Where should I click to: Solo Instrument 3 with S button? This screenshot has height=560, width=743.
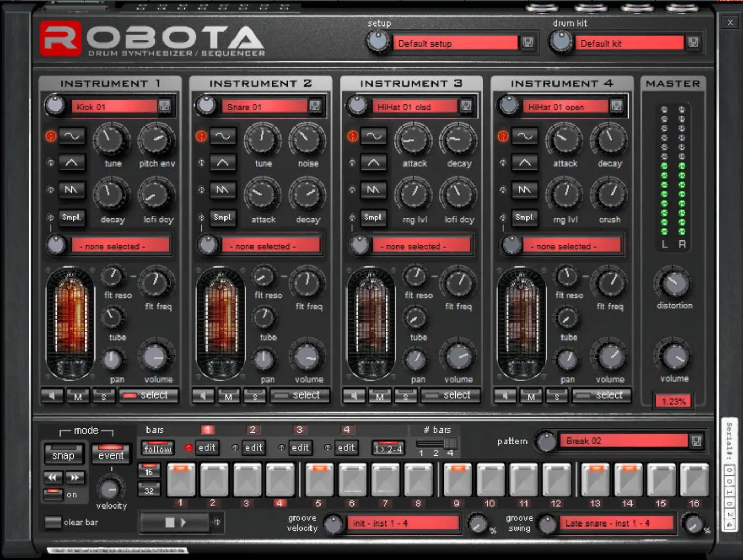(405, 396)
